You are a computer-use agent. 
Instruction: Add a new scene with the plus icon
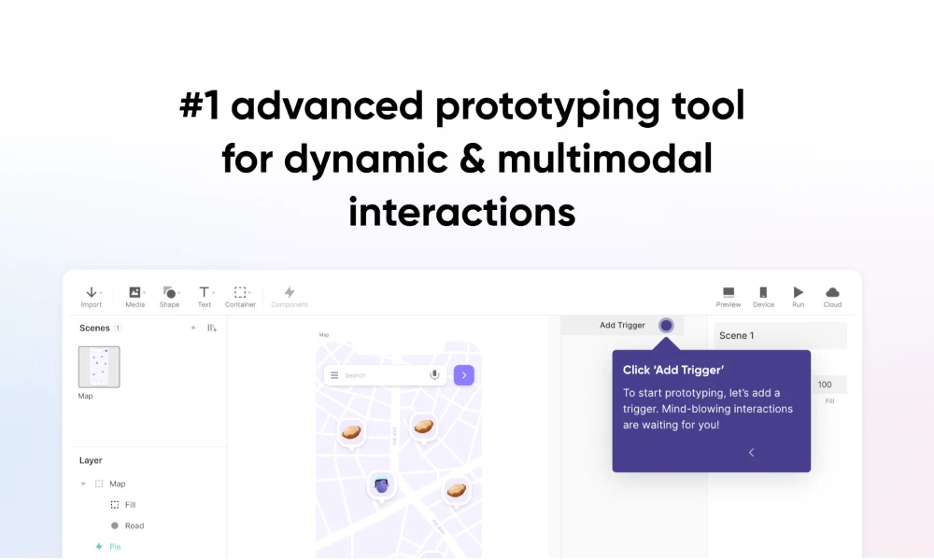193,329
